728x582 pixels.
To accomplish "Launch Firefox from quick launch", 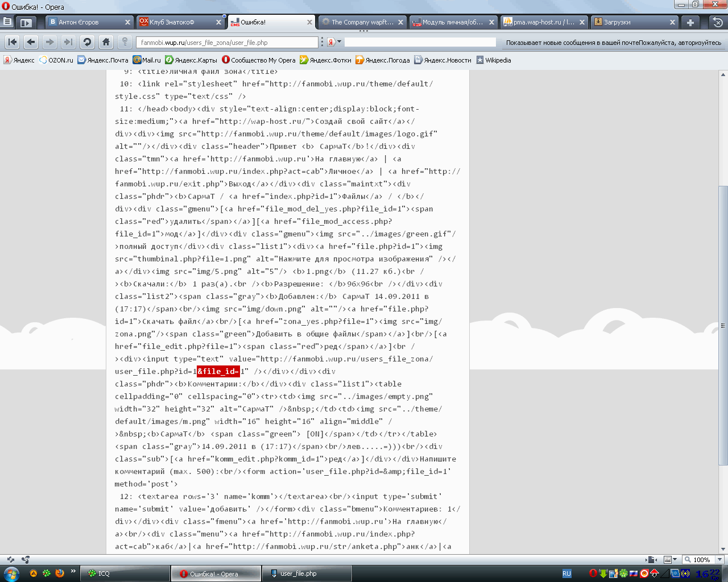I will click(x=60, y=573).
